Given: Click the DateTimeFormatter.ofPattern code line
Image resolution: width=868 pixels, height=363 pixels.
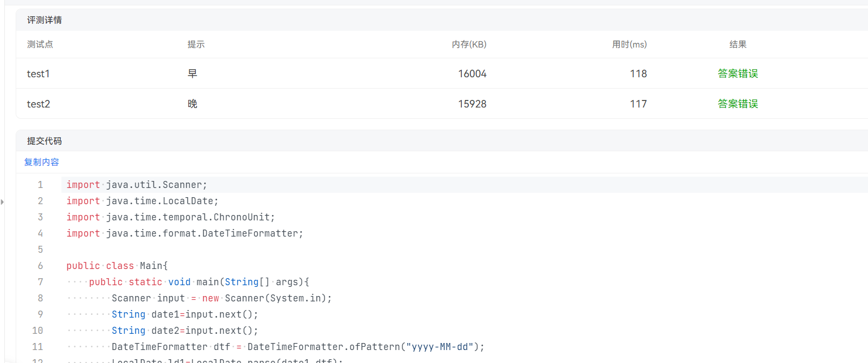Looking at the screenshot, I should [298, 347].
